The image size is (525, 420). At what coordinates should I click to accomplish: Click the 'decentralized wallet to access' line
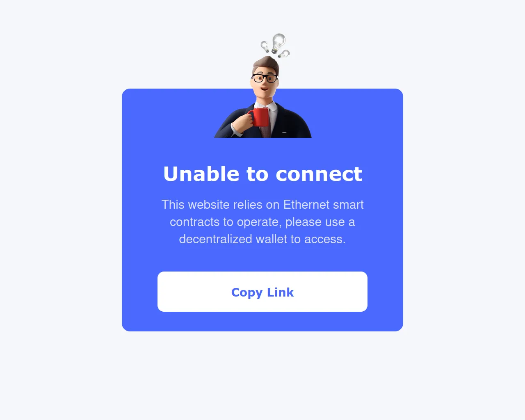(x=262, y=239)
